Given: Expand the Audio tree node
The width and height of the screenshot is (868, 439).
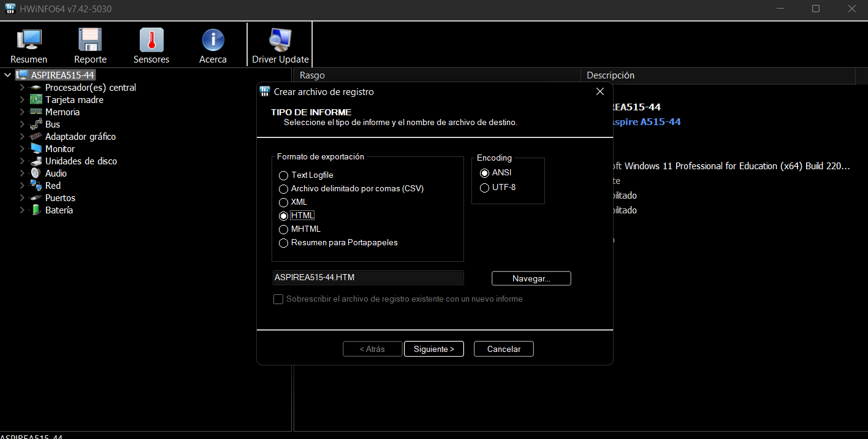Looking at the screenshot, I should 22,174.
